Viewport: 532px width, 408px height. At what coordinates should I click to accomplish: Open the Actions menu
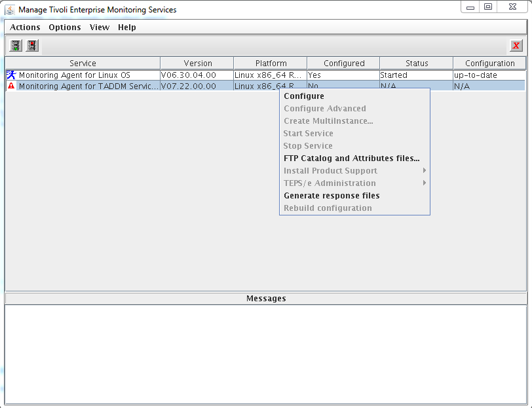pyautogui.click(x=25, y=27)
